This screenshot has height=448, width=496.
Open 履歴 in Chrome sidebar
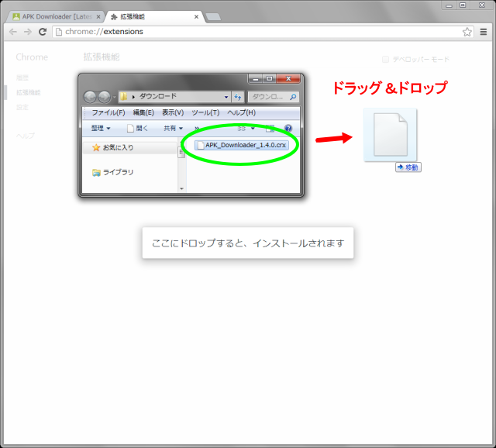click(x=22, y=78)
